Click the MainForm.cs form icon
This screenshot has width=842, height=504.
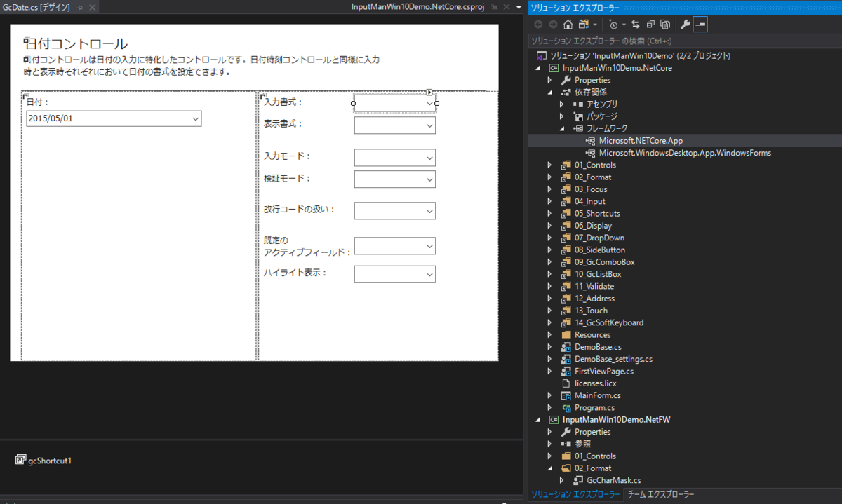pos(566,395)
